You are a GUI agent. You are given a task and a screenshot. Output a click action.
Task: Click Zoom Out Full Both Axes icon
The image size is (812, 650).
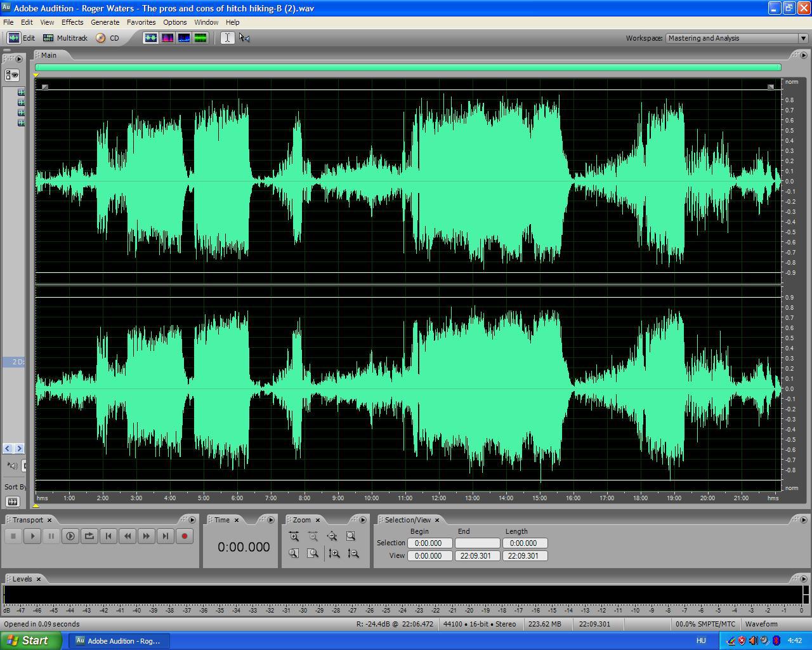click(332, 536)
